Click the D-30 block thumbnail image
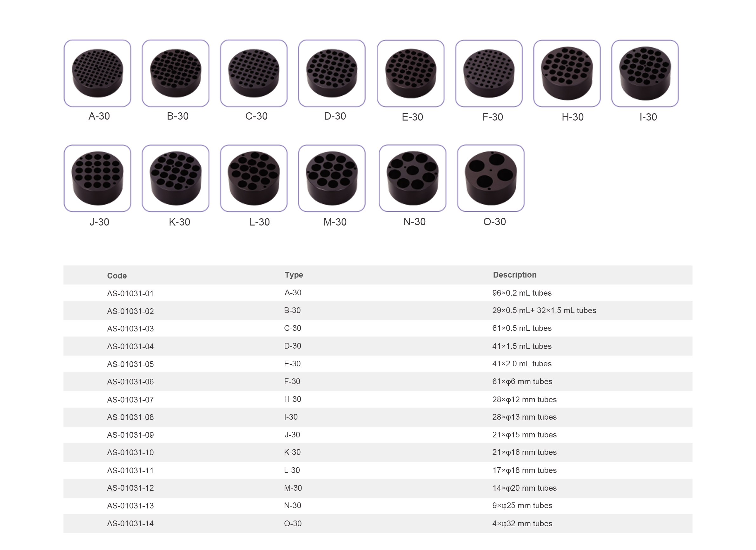The width and height of the screenshot is (756, 550). tap(332, 73)
